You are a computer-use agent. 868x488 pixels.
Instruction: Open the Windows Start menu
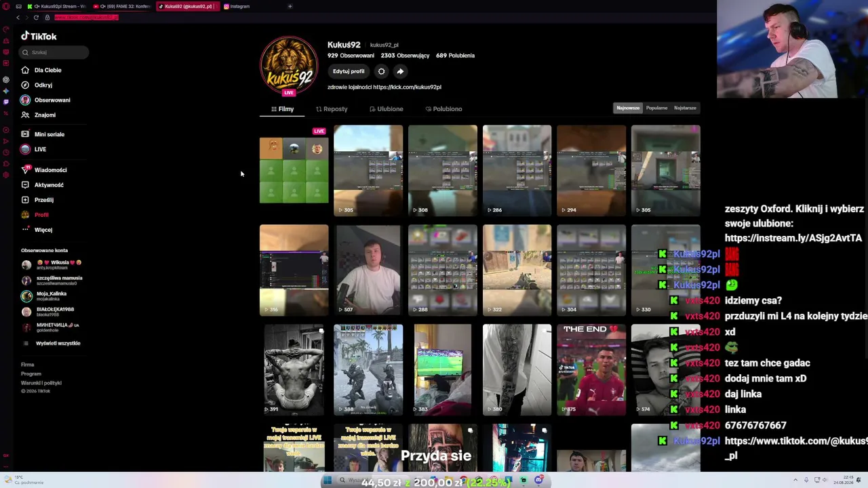328,481
